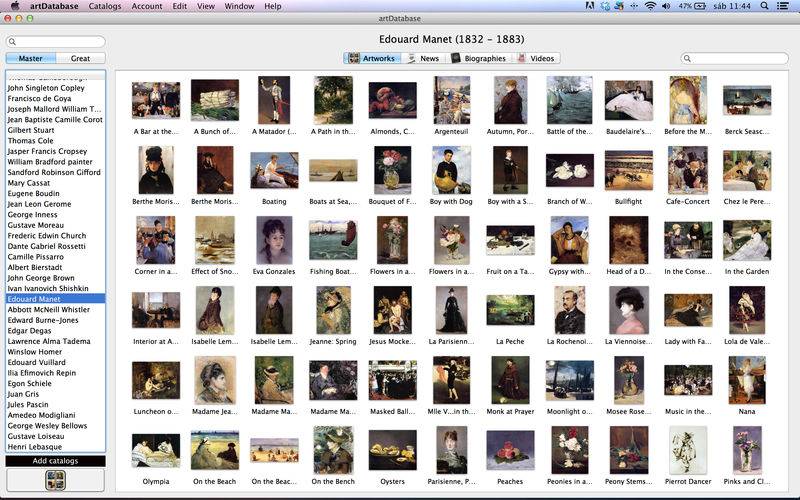Open the Eva Gonzales portrait thumbnail
Image resolution: width=800 pixels, height=500 pixels.
(274, 240)
